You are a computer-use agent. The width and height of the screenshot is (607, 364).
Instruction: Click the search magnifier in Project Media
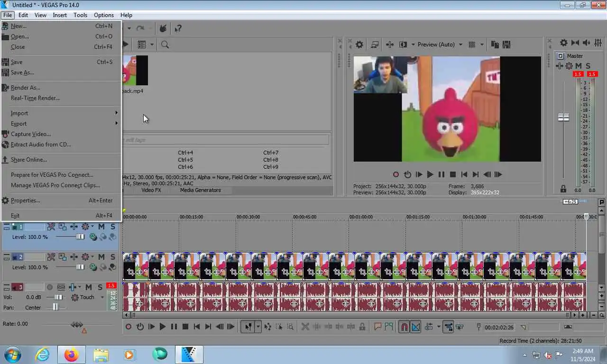pos(165,45)
